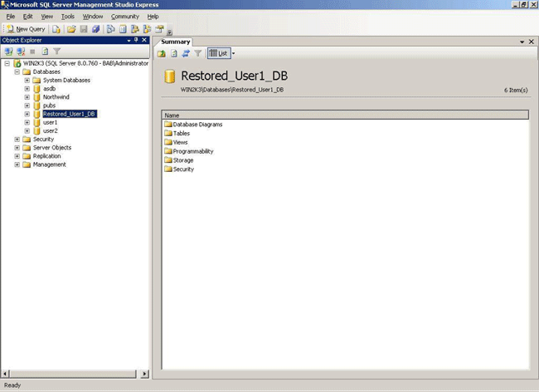Click the Open File folder icon

71,29
